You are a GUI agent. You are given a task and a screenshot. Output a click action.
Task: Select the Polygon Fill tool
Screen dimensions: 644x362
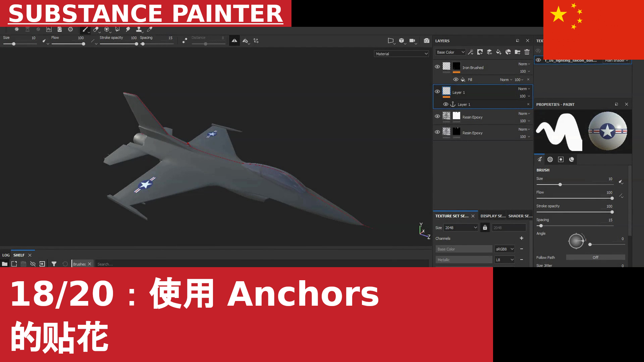117,29
